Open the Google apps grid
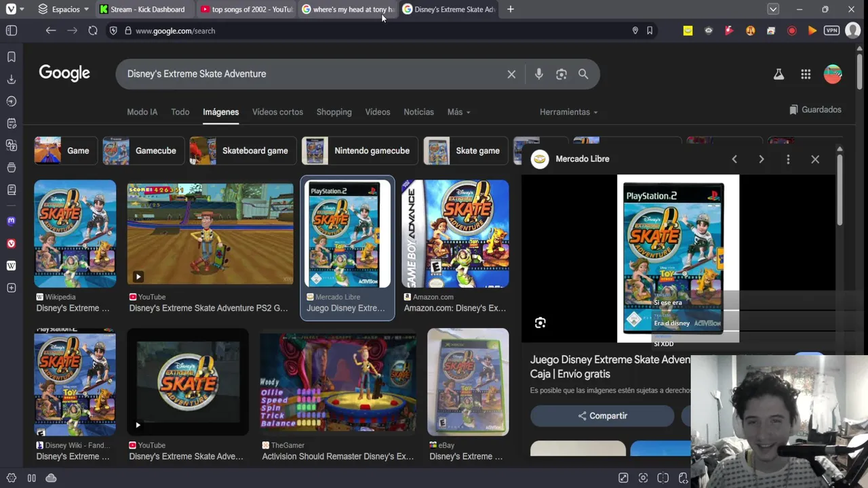 click(806, 75)
